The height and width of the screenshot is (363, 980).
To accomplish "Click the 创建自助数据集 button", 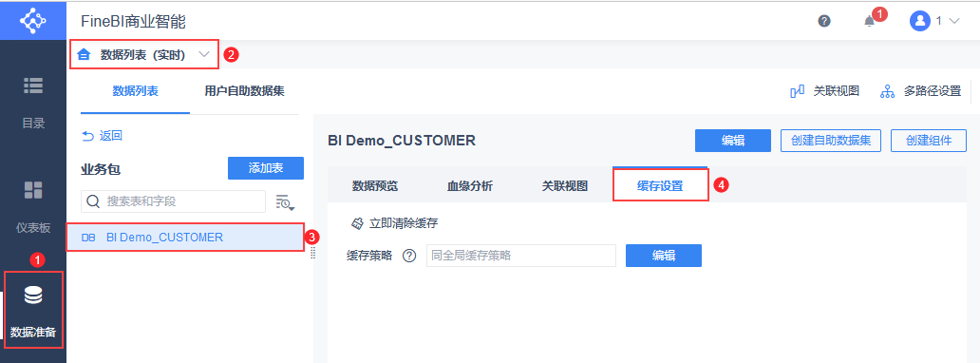I will tap(831, 141).
